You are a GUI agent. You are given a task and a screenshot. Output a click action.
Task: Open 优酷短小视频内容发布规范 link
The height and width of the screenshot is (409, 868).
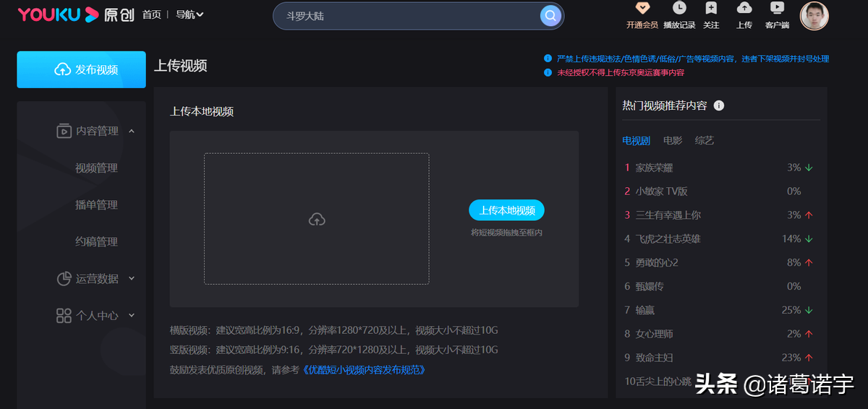[364, 370]
